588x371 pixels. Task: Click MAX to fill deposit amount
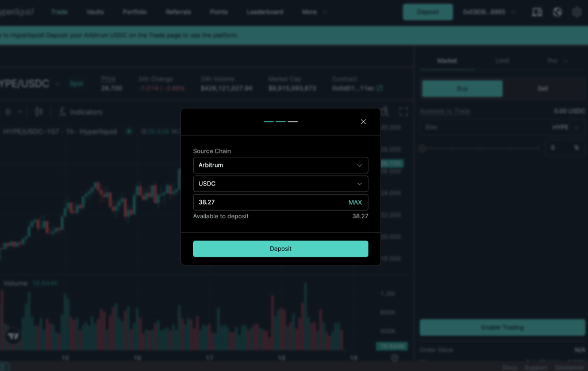(x=355, y=202)
